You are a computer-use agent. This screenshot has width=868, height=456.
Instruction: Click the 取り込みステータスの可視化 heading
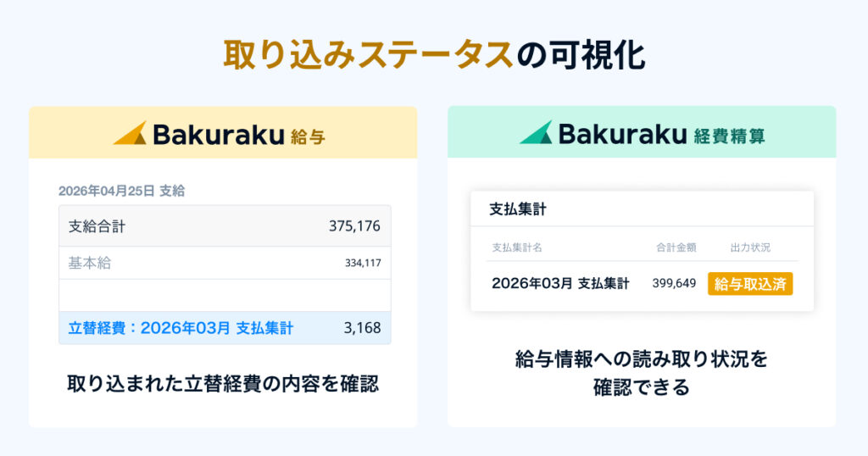coord(434,55)
